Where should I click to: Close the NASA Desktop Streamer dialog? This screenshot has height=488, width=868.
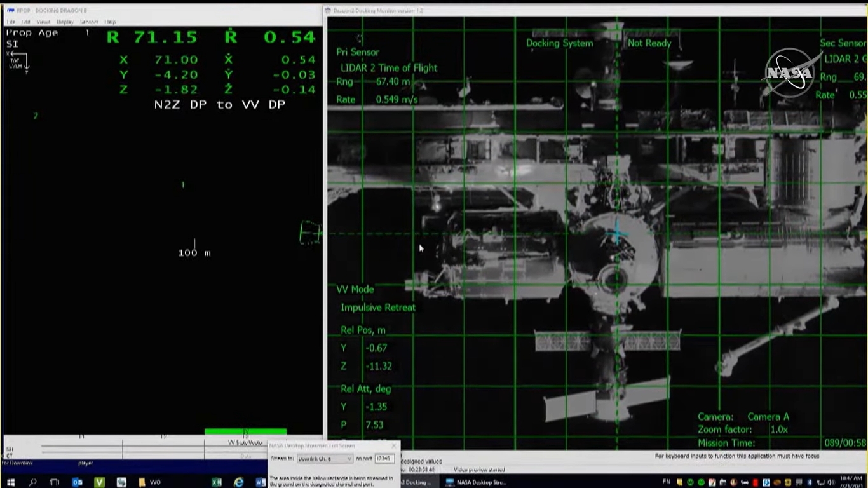[x=393, y=446]
